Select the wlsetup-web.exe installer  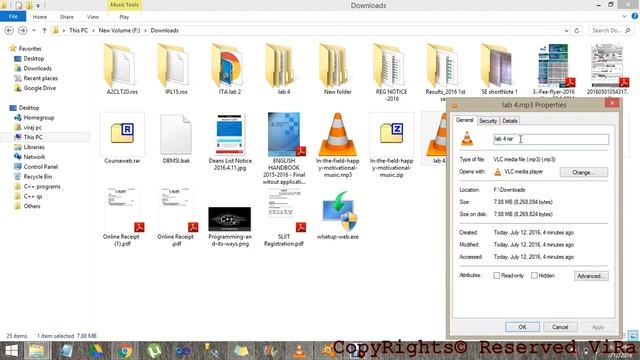click(338, 215)
